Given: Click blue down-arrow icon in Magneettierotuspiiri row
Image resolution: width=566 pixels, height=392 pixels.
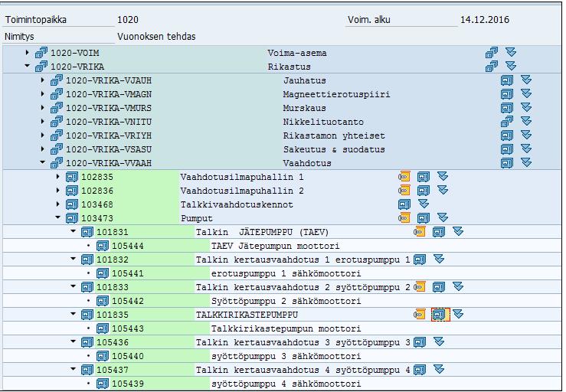Looking at the screenshot, I should [x=526, y=93].
